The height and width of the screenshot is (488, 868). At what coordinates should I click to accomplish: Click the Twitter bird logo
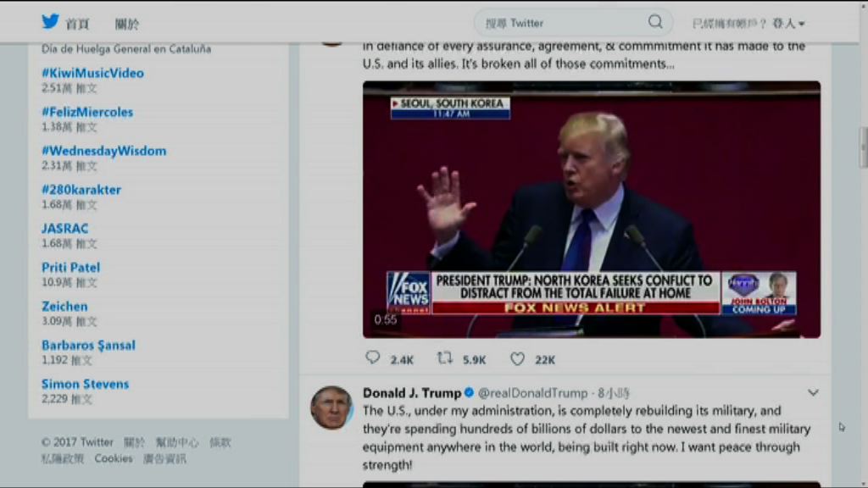point(50,21)
